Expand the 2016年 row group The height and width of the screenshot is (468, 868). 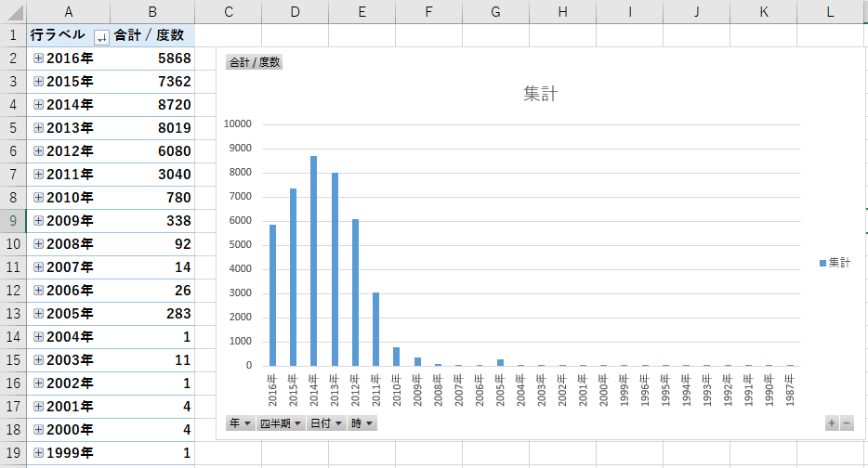tap(38, 58)
